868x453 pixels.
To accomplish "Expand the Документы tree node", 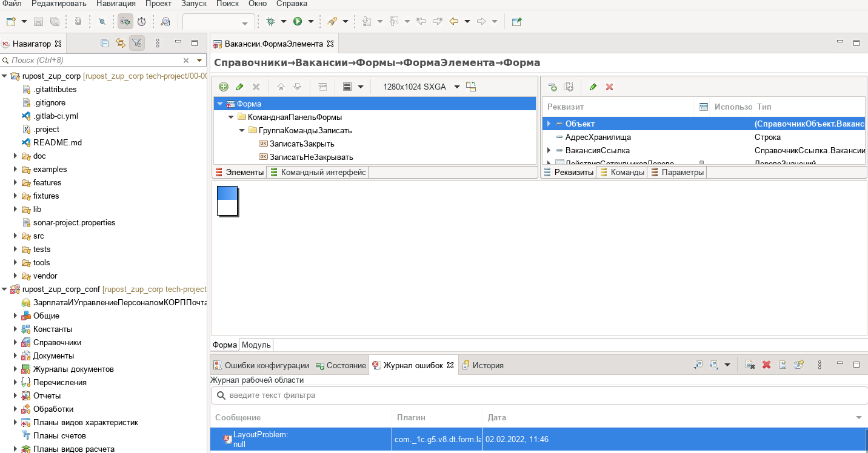I will 16,355.
